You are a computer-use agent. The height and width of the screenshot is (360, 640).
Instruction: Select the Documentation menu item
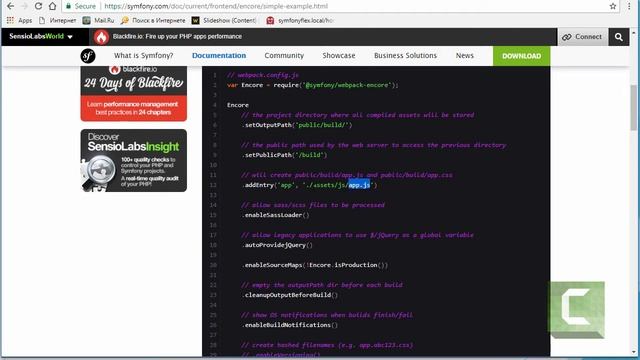(219, 56)
